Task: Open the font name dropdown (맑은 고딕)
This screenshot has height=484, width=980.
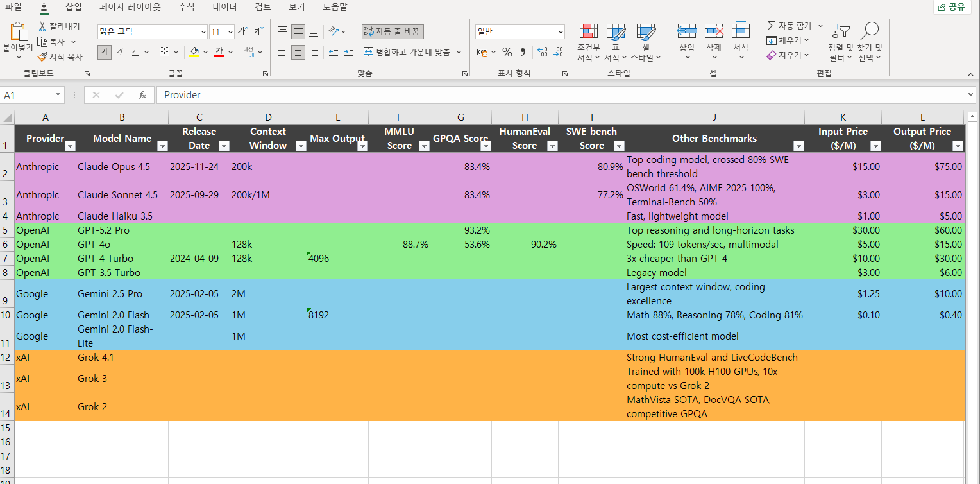Action: click(x=203, y=31)
